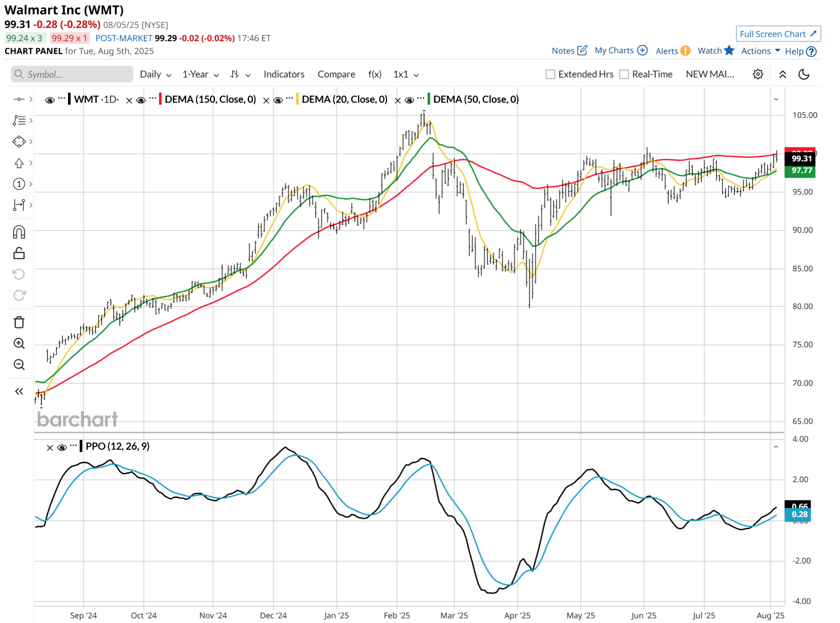Screen dimensions: 840x623
Task: Open the 1x1 grid layout dropdown
Action: pos(406,74)
